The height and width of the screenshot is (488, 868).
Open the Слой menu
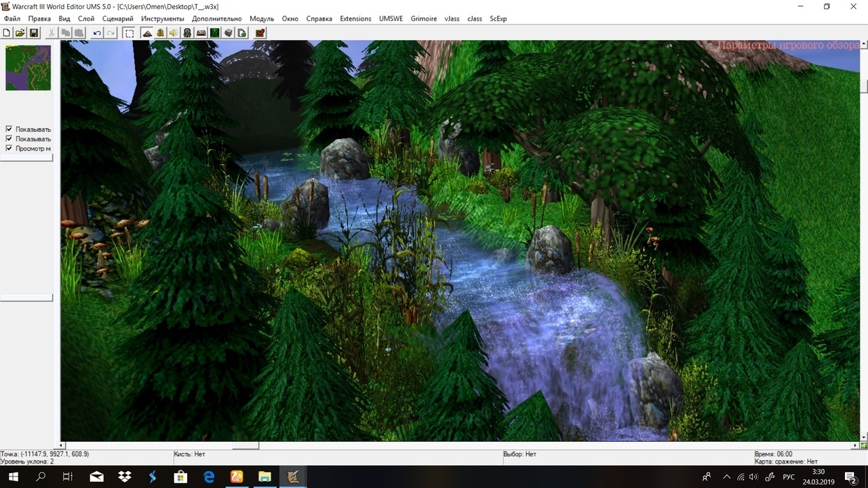coord(86,18)
